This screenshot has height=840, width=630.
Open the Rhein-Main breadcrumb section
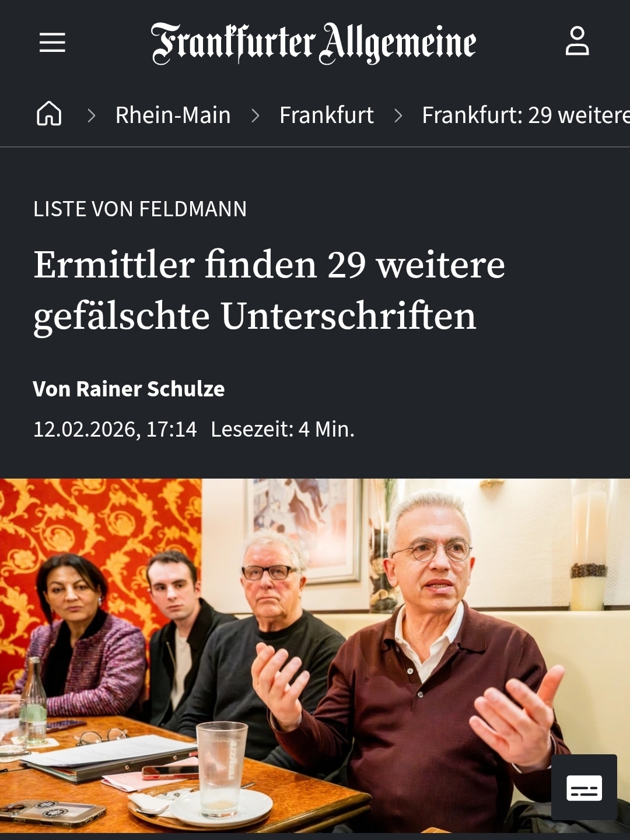[x=173, y=115]
